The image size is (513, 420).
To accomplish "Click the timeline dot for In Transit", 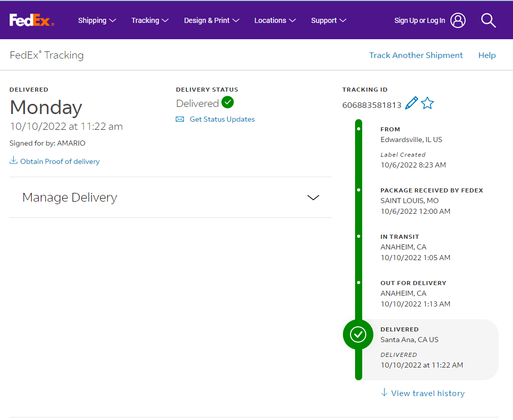I will click(359, 236).
